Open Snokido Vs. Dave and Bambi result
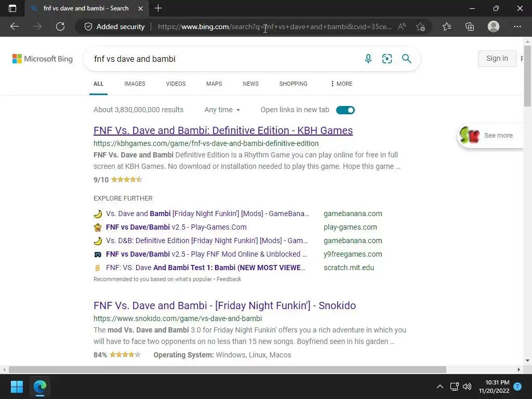Viewport: 532px width, 399px height. tap(224, 305)
